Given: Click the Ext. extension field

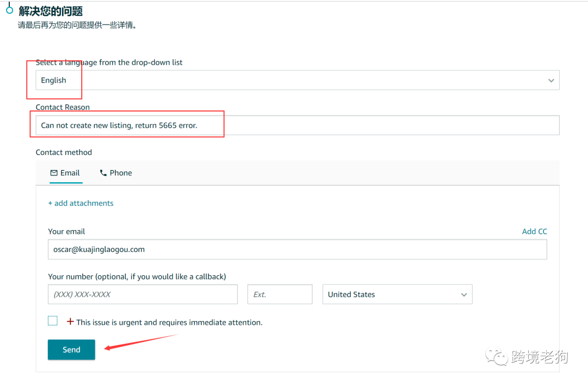Looking at the screenshot, I should (280, 294).
